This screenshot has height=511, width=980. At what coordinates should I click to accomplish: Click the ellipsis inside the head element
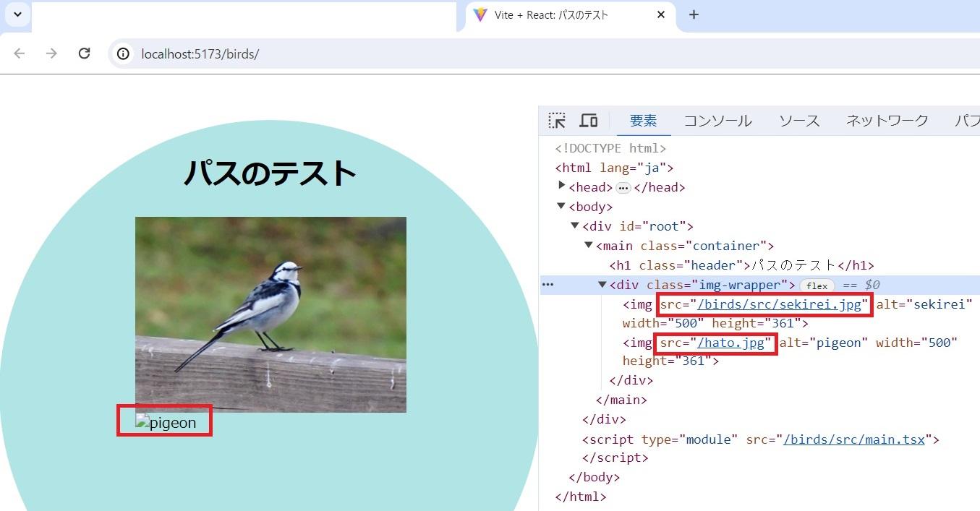623,186
